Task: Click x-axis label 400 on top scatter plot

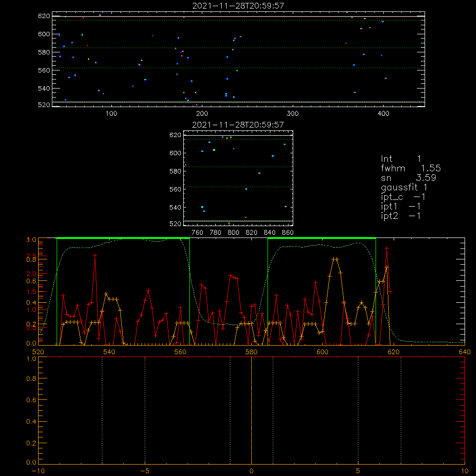Action: point(383,114)
